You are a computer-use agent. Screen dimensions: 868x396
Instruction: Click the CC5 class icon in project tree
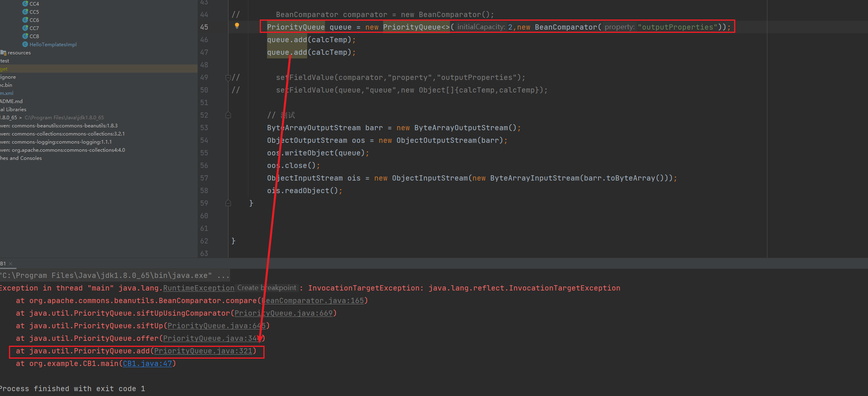point(25,12)
